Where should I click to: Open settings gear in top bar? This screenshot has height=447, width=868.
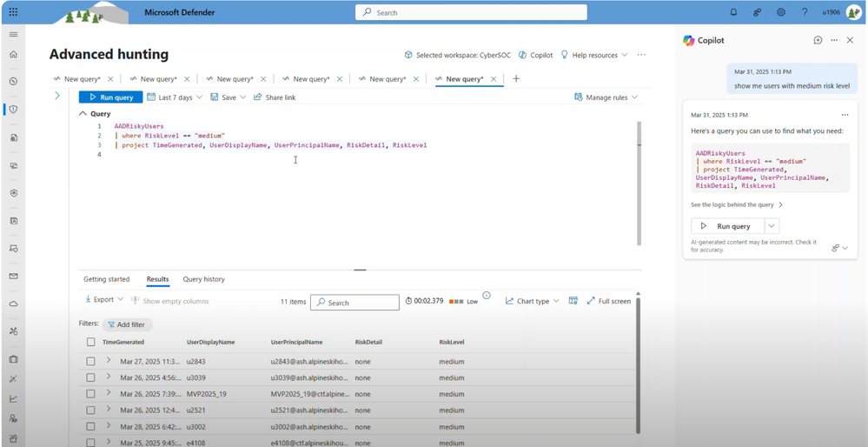(x=781, y=12)
